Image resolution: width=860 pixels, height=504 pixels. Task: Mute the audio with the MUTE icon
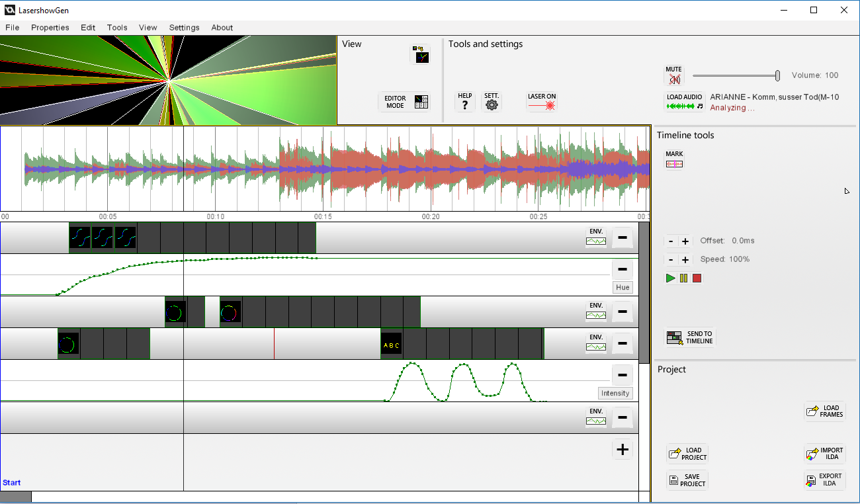[x=674, y=75]
